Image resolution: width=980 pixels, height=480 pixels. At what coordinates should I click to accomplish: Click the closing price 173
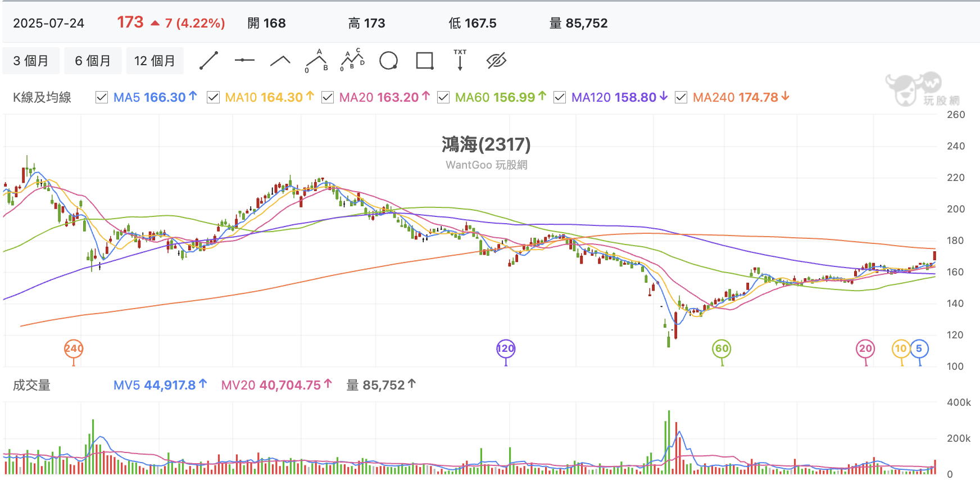click(130, 22)
